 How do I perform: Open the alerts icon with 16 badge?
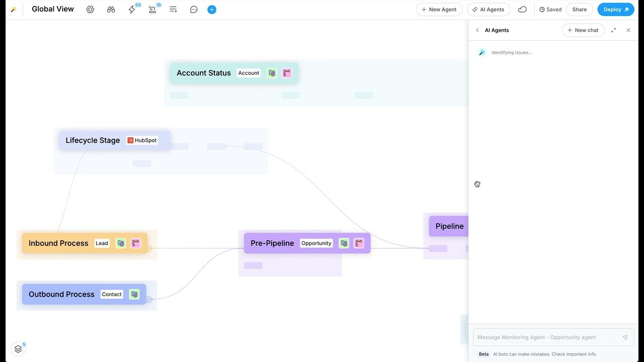[x=152, y=9]
